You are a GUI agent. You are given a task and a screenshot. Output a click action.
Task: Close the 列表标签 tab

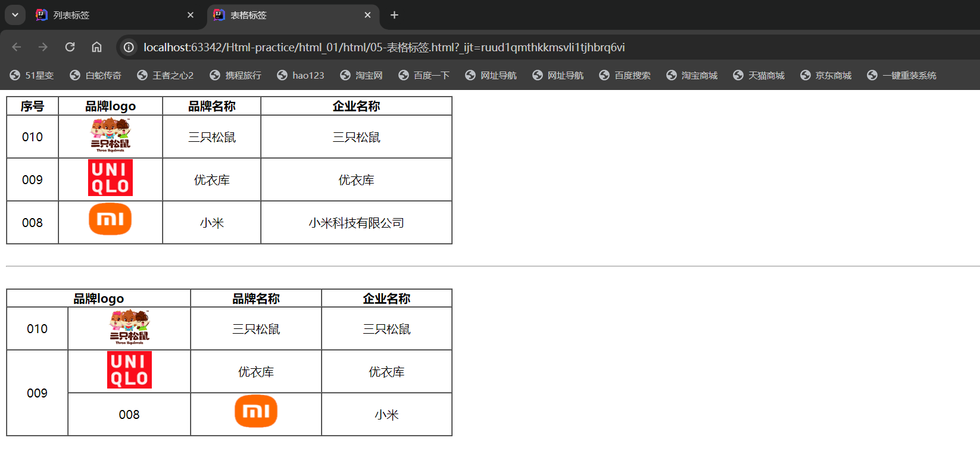coord(191,15)
